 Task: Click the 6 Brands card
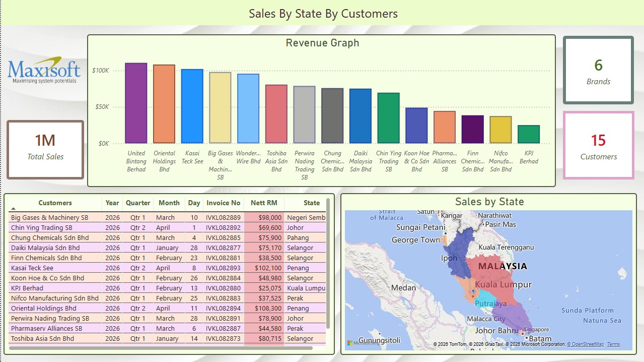point(598,70)
